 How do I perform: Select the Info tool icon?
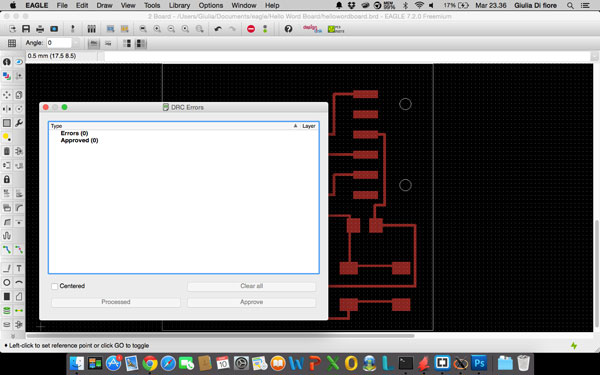coord(7,62)
